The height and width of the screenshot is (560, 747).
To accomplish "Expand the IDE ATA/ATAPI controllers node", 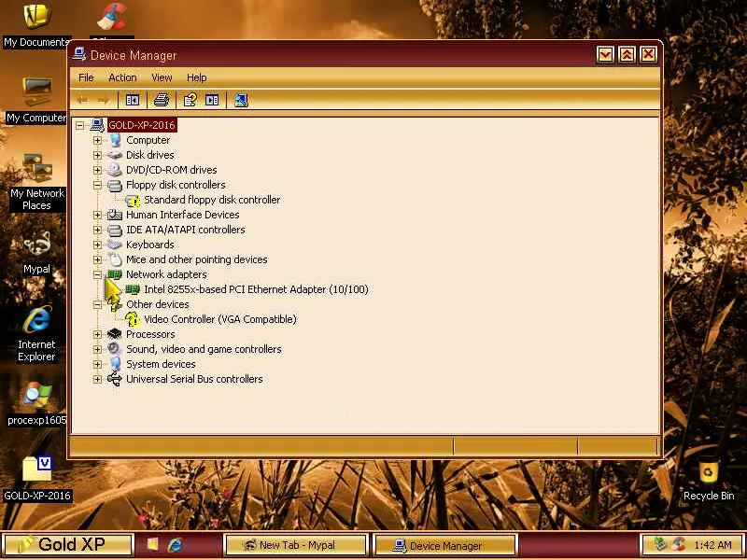I will (x=98, y=230).
